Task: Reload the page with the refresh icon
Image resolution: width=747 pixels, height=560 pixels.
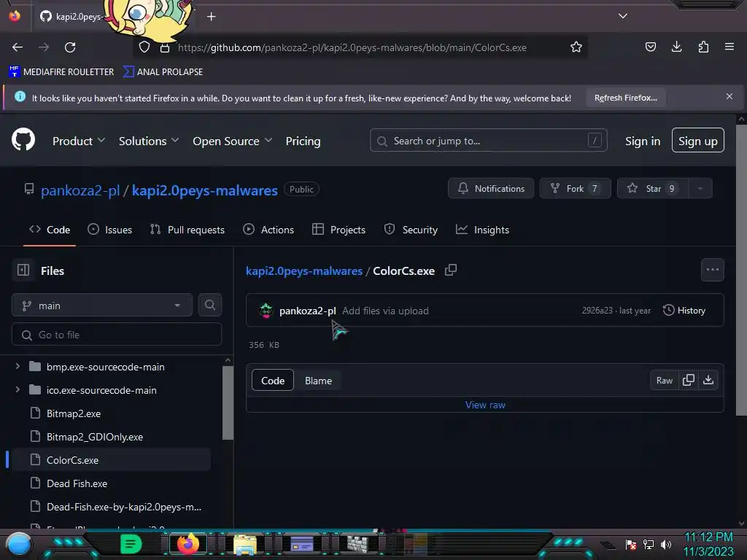Action: (x=70, y=47)
